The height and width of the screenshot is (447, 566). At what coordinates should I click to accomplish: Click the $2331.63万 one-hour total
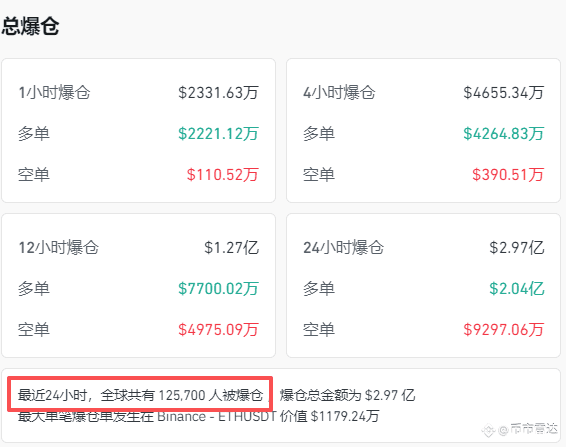(x=218, y=92)
